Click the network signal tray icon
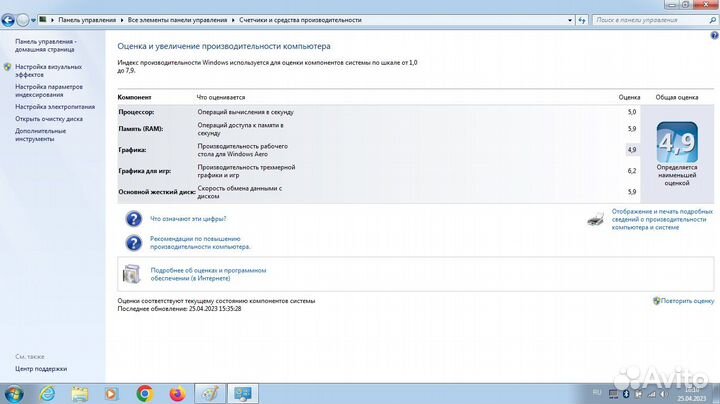This screenshot has height=404, width=720. (x=651, y=394)
